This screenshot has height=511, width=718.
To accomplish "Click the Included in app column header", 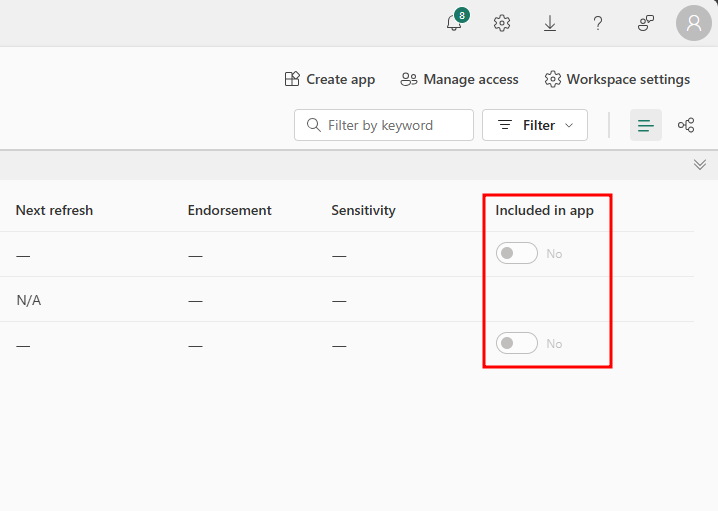I will 544,210.
